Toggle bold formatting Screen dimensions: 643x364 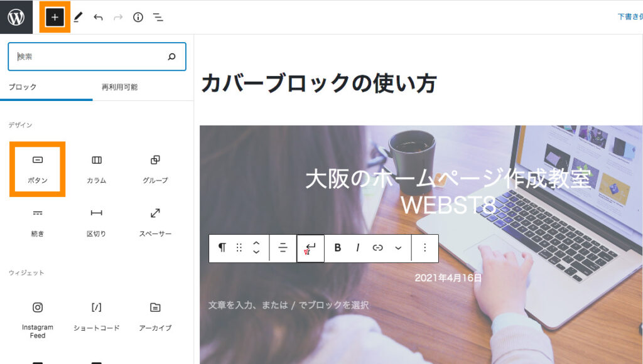pos(337,248)
